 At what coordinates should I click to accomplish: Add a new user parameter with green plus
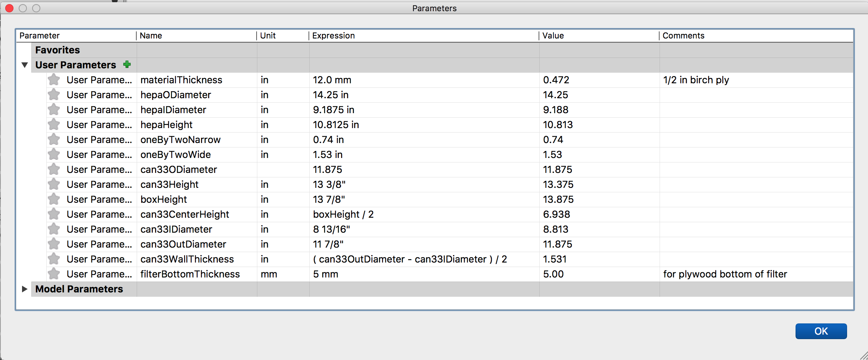click(127, 65)
